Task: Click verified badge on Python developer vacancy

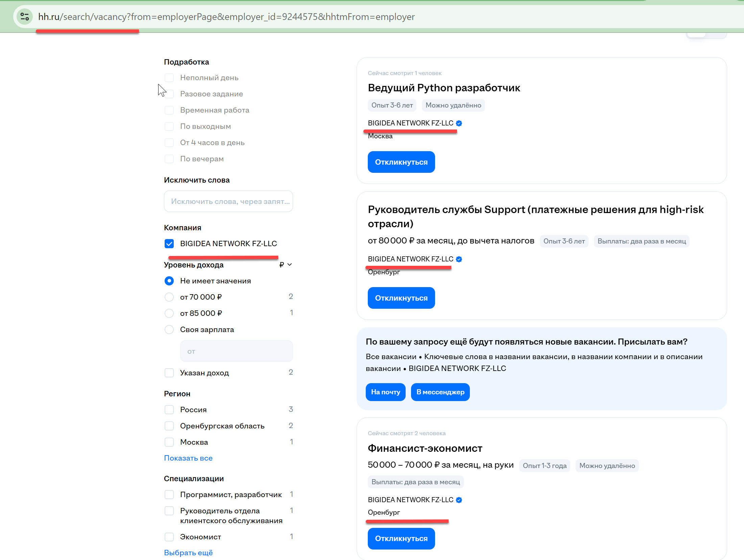Action: pyautogui.click(x=459, y=123)
